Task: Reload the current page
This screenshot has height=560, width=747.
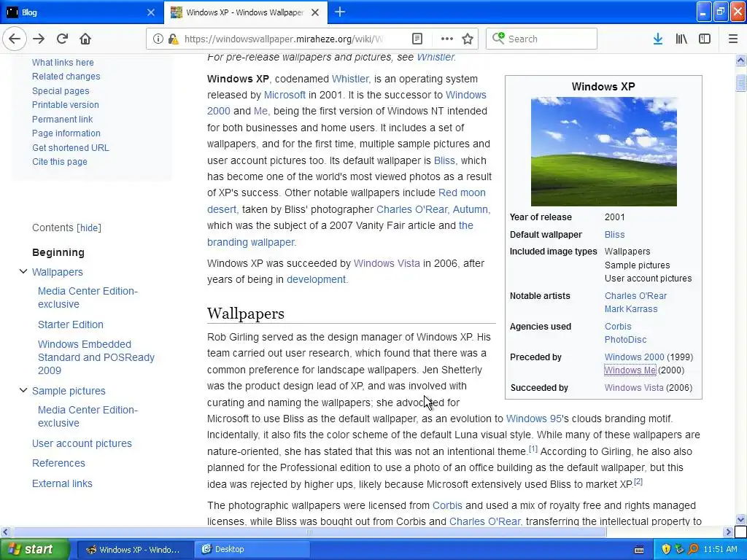Action: 62,39
